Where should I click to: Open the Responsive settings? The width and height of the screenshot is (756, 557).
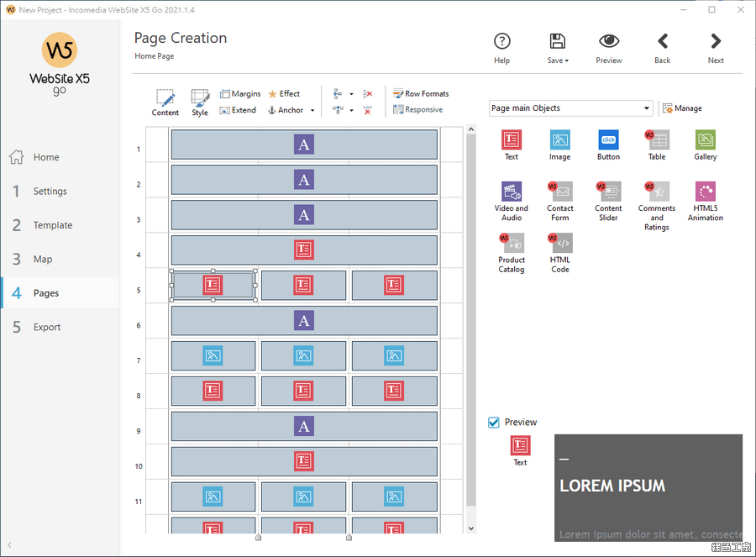(x=417, y=109)
